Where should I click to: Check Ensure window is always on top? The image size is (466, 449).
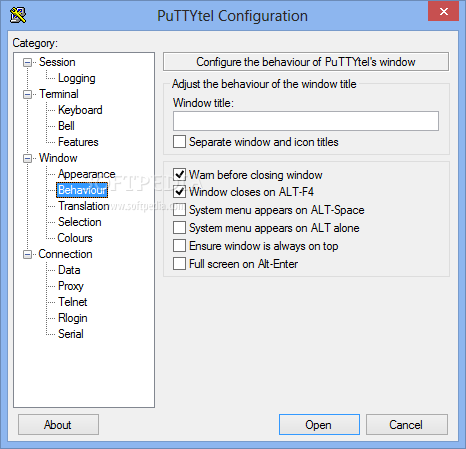pyautogui.click(x=179, y=246)
